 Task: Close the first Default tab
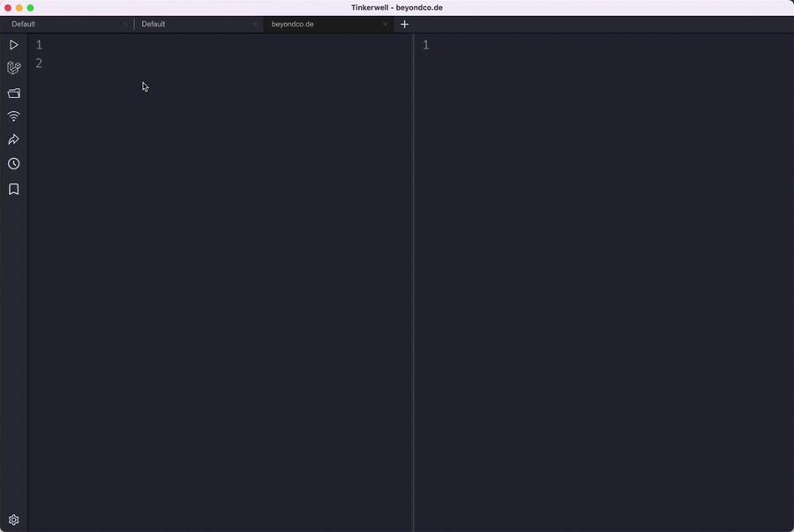(125, 24)
